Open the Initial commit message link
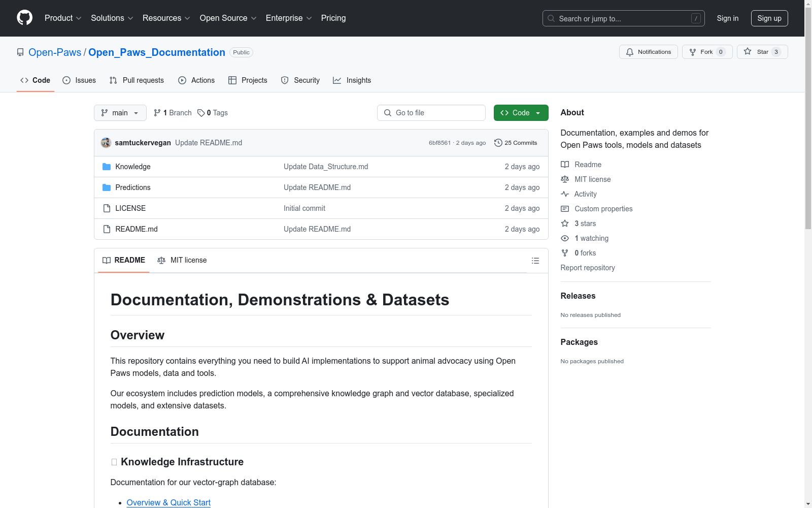 pos(304,208)
